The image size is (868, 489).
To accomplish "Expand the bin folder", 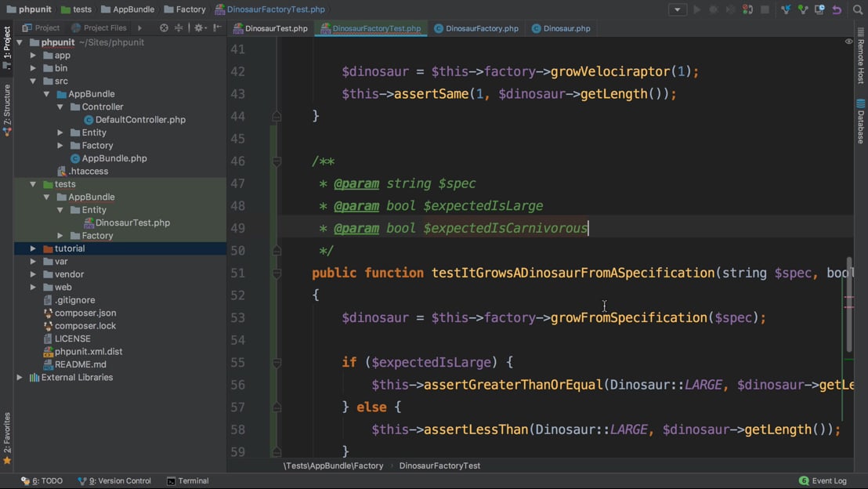I will [x=33, y=68].
